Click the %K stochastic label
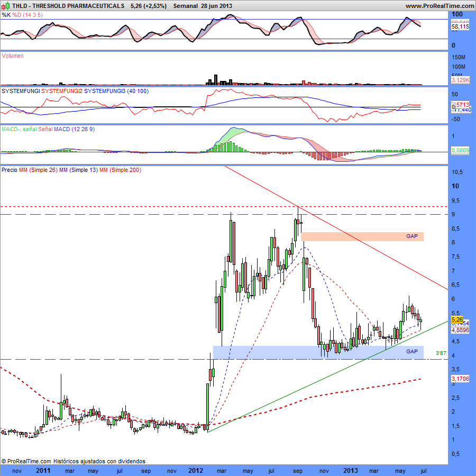Screen dimensions: 476x476 click(6, 15)
